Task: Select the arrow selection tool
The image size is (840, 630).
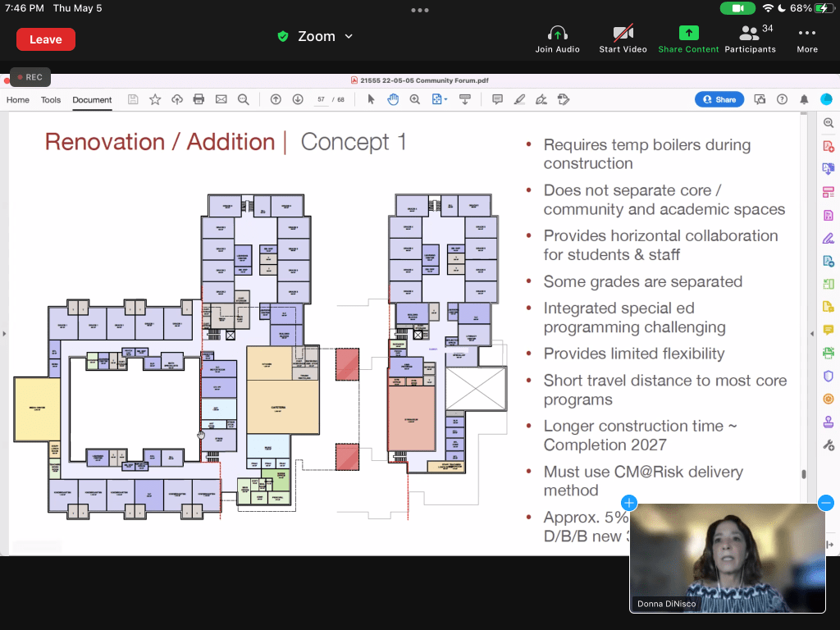Action: (371, 99)
